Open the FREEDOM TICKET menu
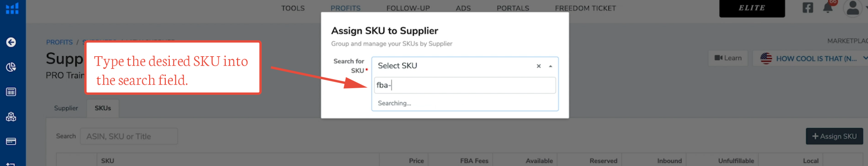 [585, 8]
